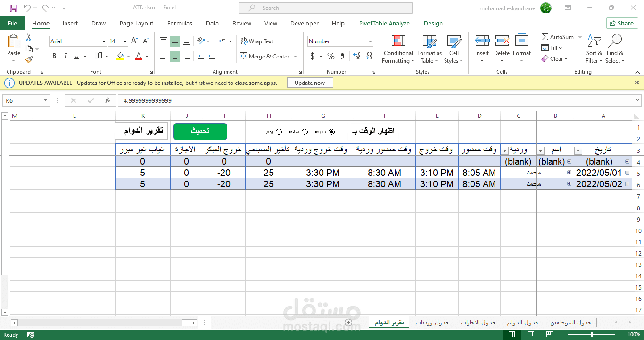Click the Insert Function fx icon
This screenshot has height=340, width=644.
[x=107, y=100]
